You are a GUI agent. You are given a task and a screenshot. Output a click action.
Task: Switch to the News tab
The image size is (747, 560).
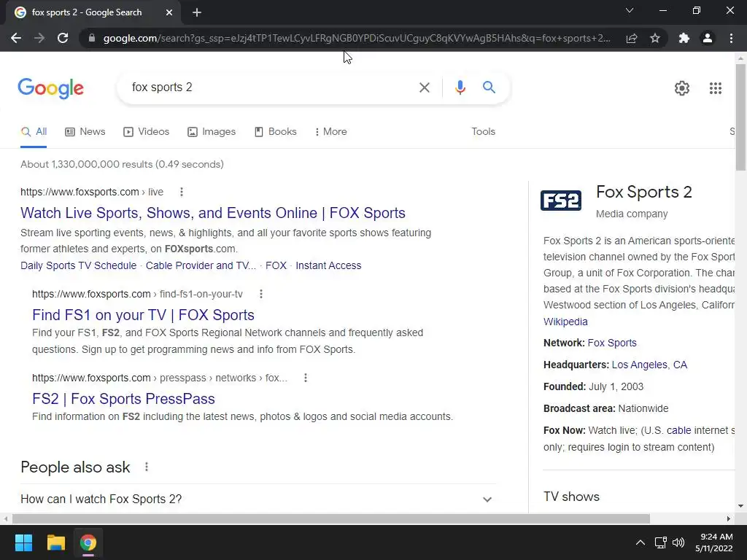pos(85,132)
